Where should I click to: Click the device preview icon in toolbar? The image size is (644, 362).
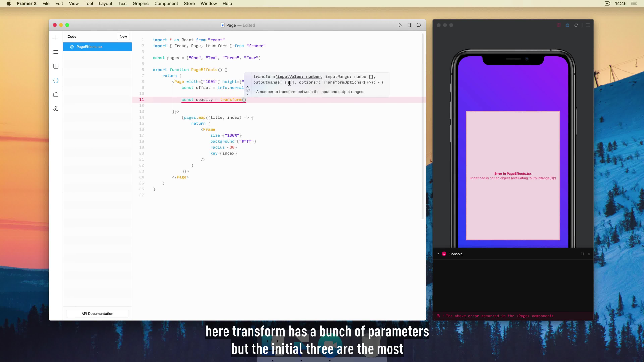409,25
